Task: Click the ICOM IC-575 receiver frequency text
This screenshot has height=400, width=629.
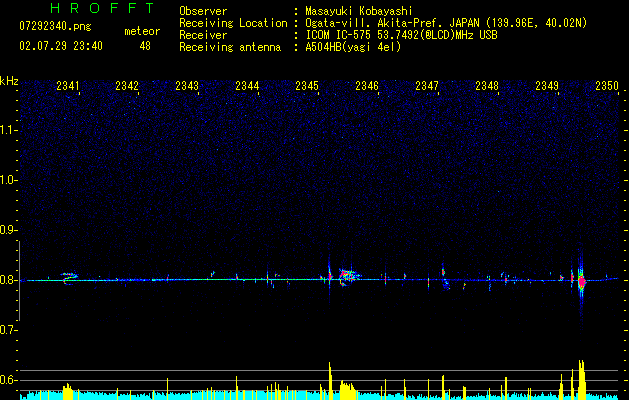Action: [402, 35]
